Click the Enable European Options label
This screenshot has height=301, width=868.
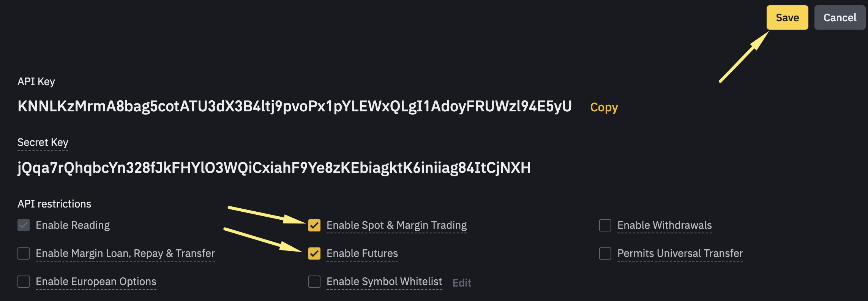[96, 282]
